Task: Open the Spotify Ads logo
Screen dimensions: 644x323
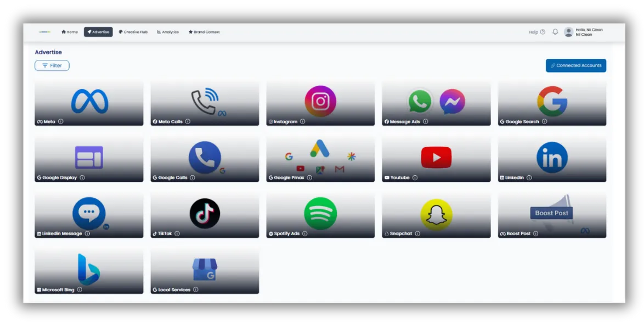Action: click(320, 214)
